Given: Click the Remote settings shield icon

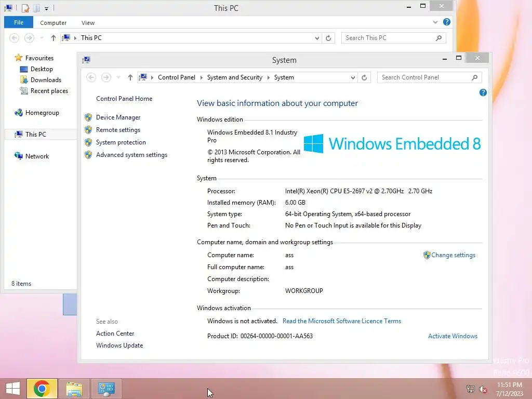Looking at the screenshot, I should click(x=88, y=130).
